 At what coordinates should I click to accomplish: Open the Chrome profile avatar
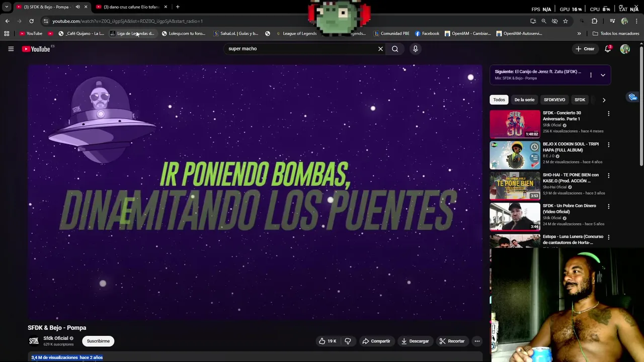pyautogui.click(x=624, y=21)
